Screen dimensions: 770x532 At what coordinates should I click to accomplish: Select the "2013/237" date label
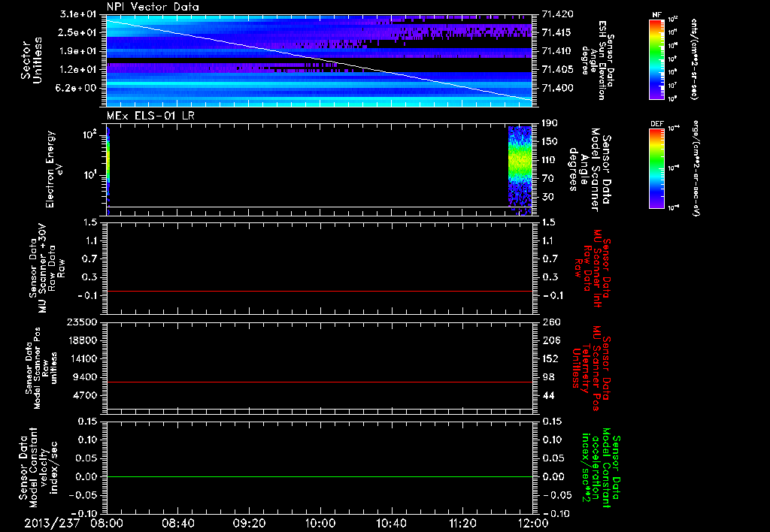click(x=52, y=523)
